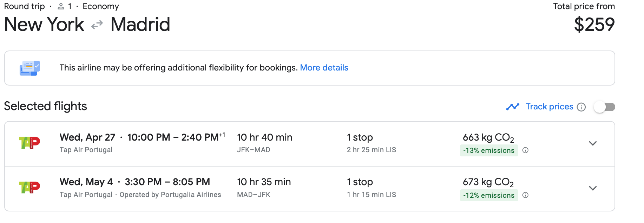Image resolution: width=644 pixels, height=223 pixels.
Task: Click the TAP logo on Apr 27 flight
Action: coord(29,143)
